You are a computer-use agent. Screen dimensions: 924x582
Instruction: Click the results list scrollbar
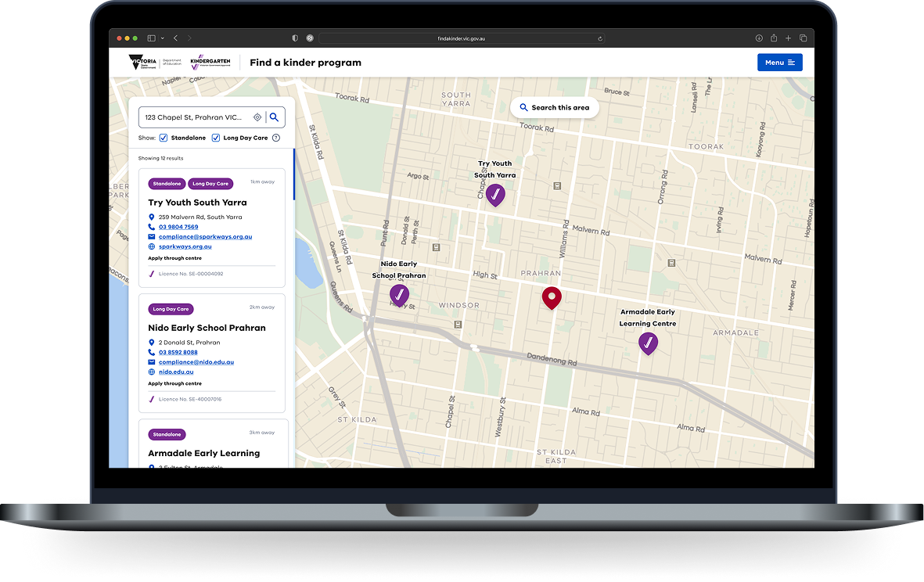[293, 175]
